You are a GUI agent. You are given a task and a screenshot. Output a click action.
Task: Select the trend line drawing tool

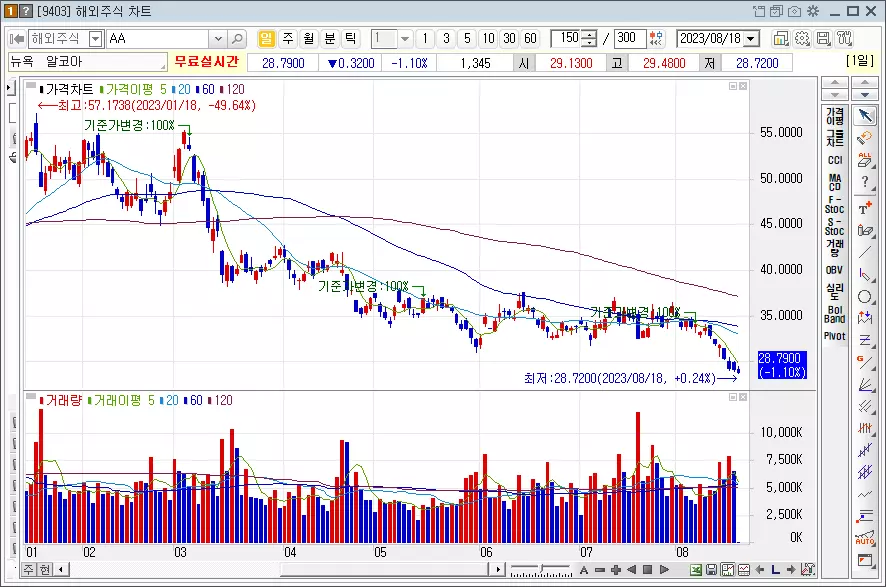pos(865,253)
